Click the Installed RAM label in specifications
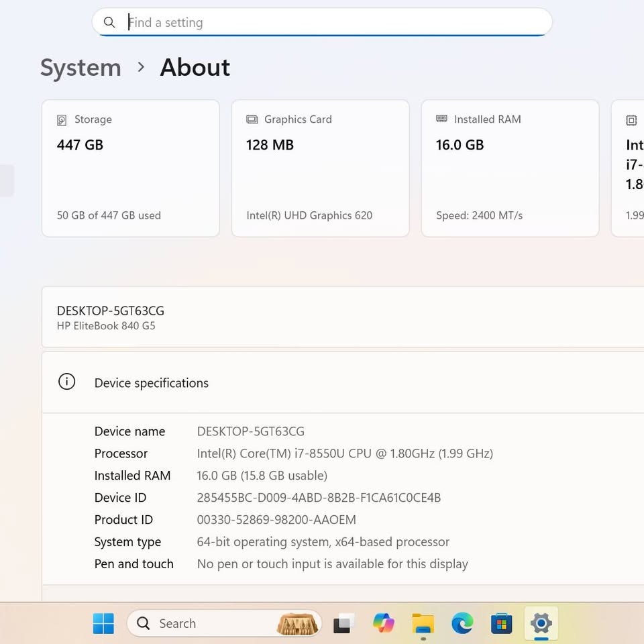The image size is (644, 644). pyautogui.click(x=132, y=476)
